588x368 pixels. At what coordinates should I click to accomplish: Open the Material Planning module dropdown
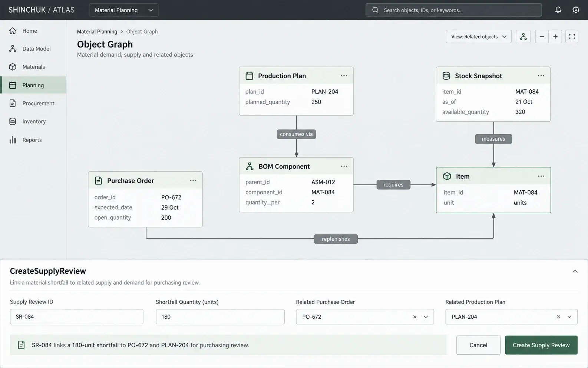pos(124,10)
